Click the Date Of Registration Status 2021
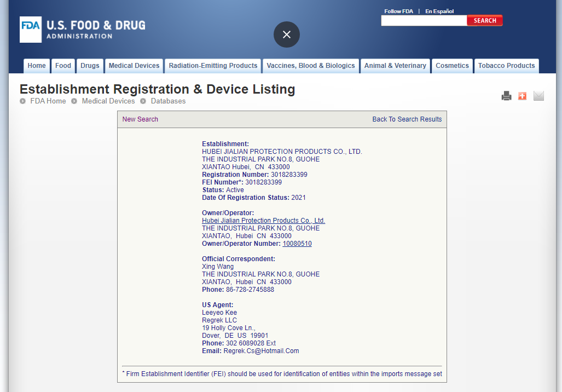The height and width of the screenshot is (392, 562). point(254,198)
